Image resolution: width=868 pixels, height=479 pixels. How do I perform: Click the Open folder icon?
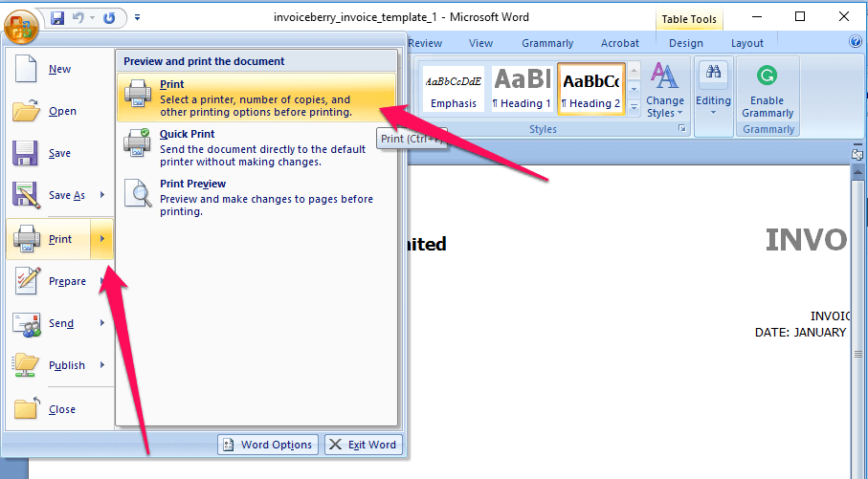26,111
